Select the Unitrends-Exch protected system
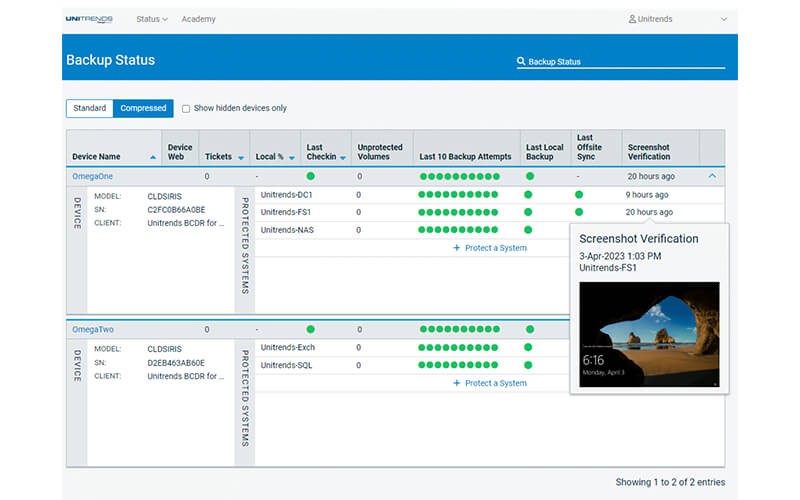 click(288, 347)
